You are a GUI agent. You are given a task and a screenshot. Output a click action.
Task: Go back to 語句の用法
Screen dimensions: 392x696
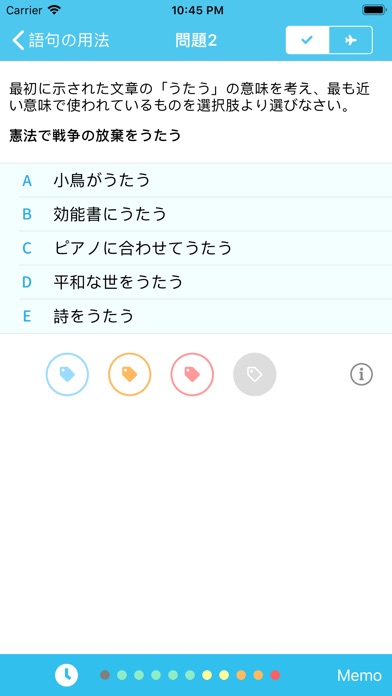[60, 40]
